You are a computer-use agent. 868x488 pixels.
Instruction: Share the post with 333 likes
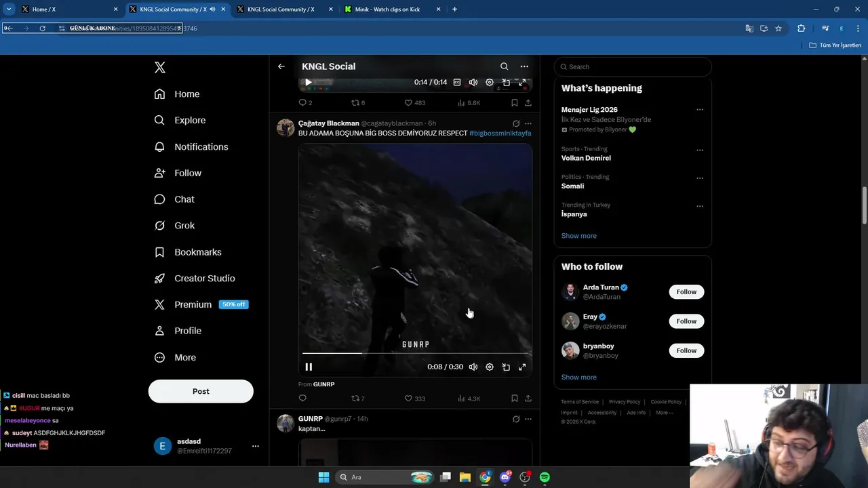tap(528, 399)
